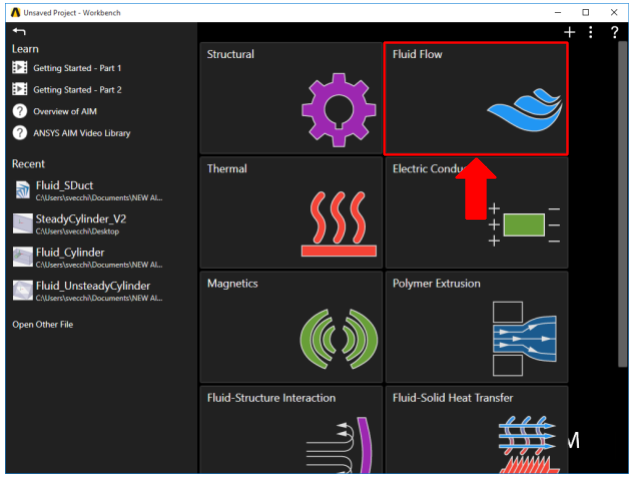Viewport: 633px width, 477px height.
Task: Click the Fluid_UnsteadyCylinder project thumbnail
Action: [23, 290]
